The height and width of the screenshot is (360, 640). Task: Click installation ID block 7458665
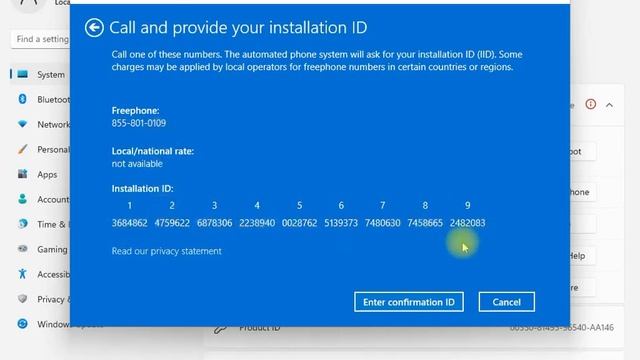[425, 223]
